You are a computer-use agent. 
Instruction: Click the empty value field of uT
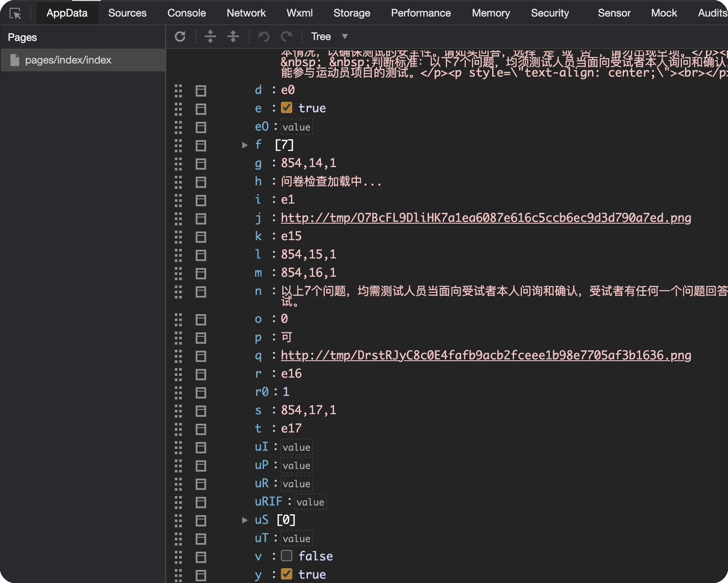coord(297,539)
